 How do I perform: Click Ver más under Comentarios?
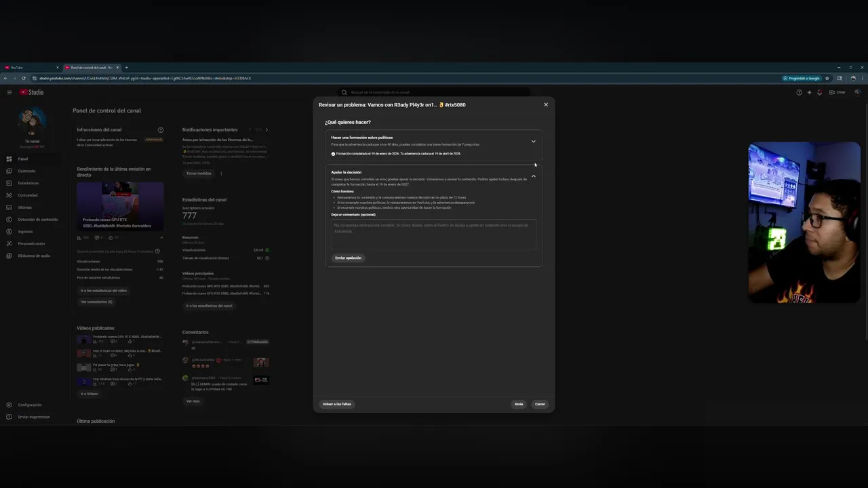tap(193, 401)
